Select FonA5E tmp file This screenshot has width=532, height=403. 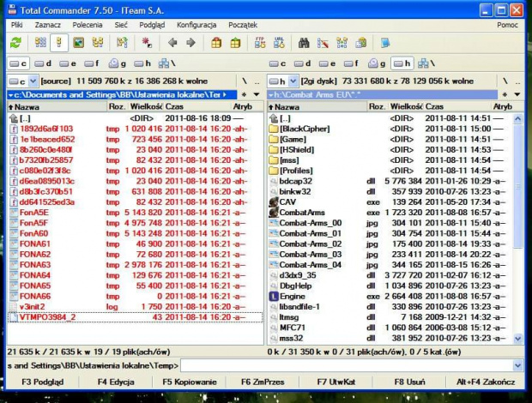135,213
